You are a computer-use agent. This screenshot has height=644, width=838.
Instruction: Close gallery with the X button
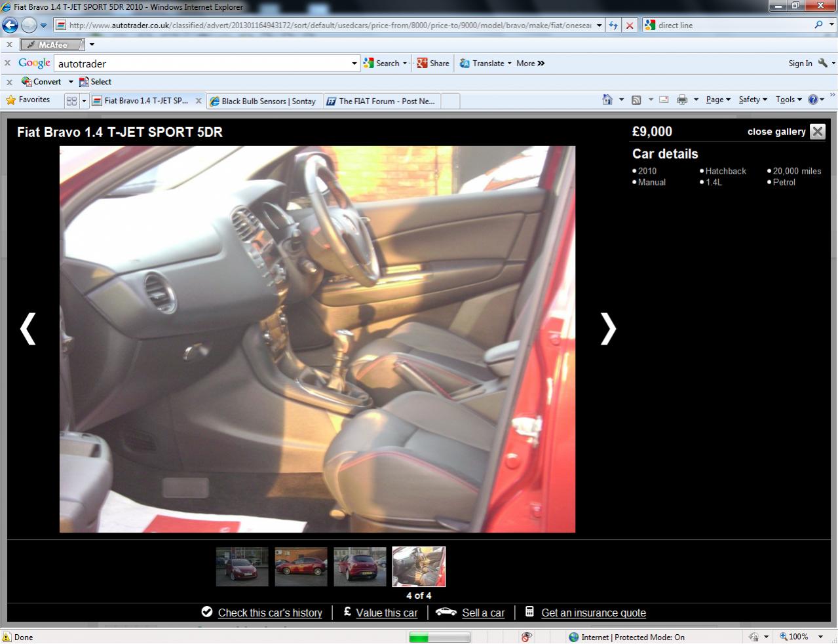(817, 132)
